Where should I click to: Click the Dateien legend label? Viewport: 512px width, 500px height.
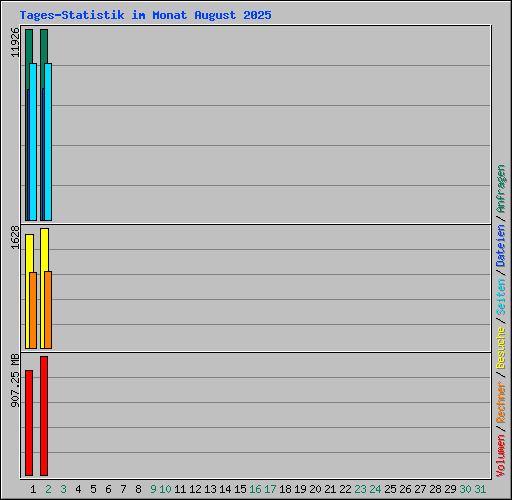501,246
